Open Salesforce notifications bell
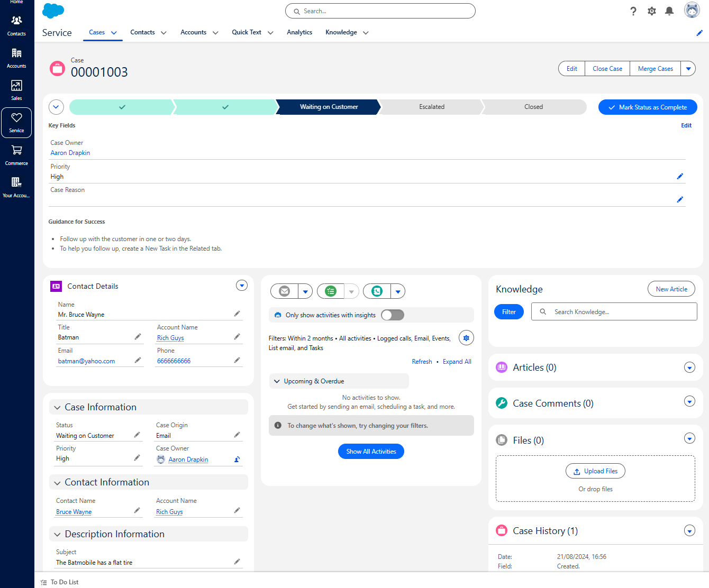The image size is (709, 588). coord(669,11)
